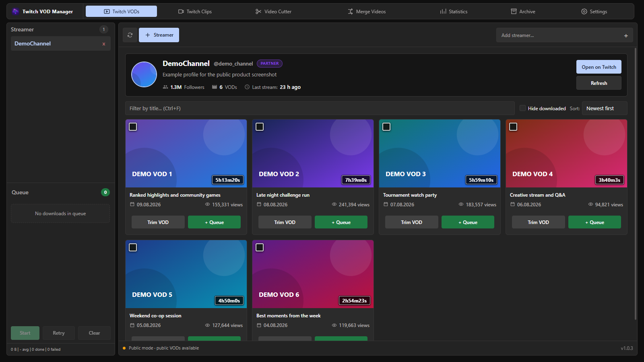Click the refresh arrows icon beside Streamer button
The image size is (644, 362).
130,35
